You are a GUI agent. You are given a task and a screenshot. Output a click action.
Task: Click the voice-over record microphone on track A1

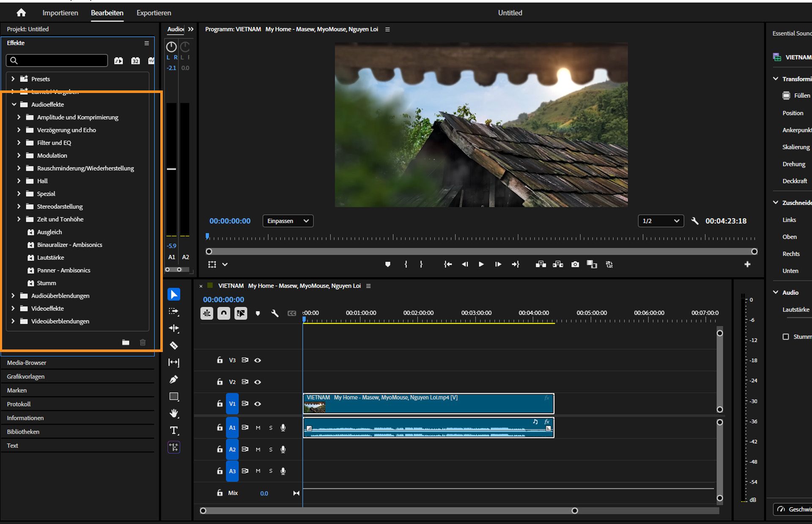click(x=283, y=427)
